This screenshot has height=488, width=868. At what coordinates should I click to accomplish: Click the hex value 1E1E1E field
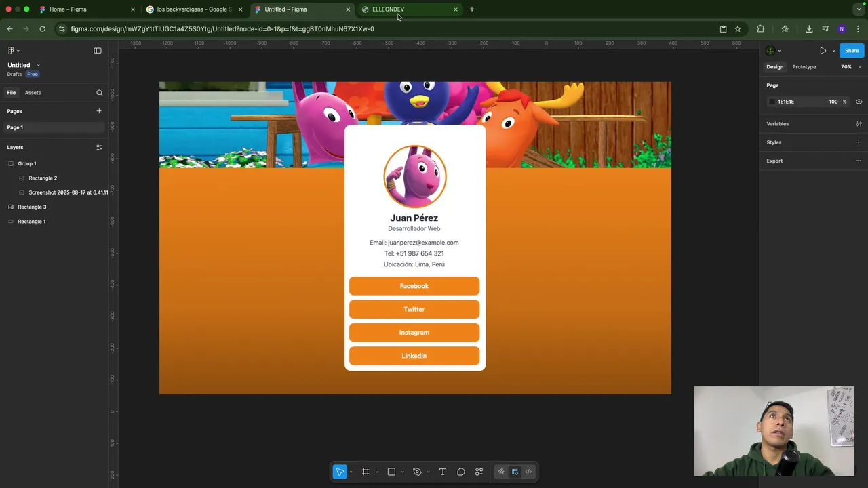pos(786,102)
